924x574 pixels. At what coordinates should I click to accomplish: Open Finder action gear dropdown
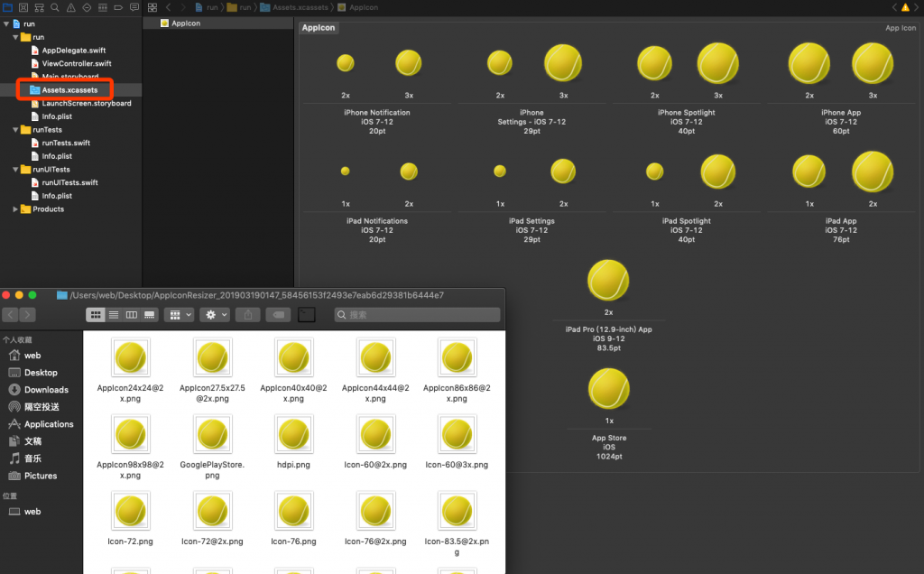point(216,315)
